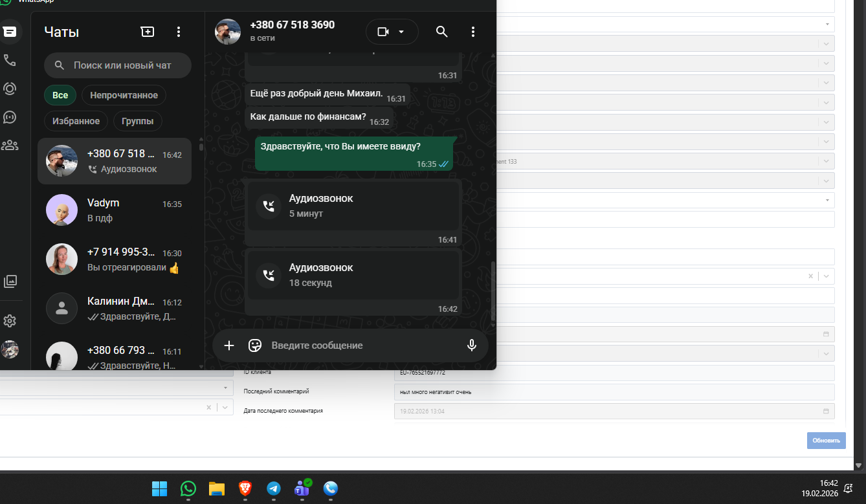This screenshot has height=504, width=866.
Task: Click incoming call icon on 5 минут card
Action: (269, 206)
